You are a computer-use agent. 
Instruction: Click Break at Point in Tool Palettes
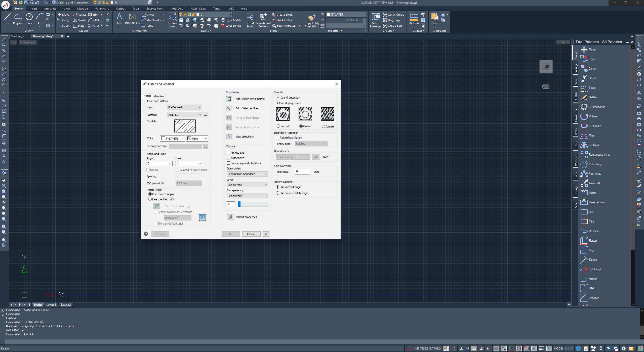tap(593, 202)
